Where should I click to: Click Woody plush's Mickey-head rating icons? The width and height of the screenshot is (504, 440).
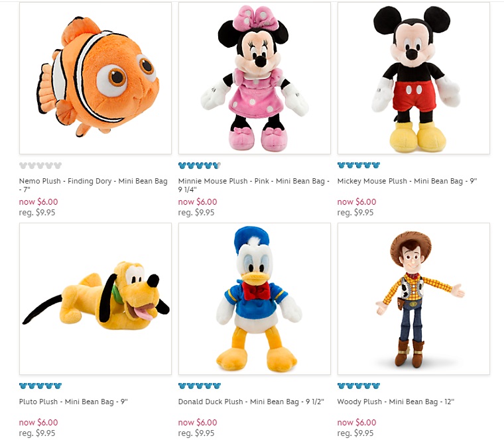coord(358,386)
